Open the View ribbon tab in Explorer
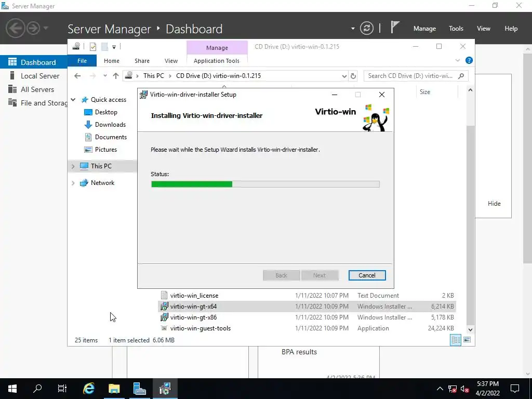Screen dimensions: 532x399 pos(171,61)
